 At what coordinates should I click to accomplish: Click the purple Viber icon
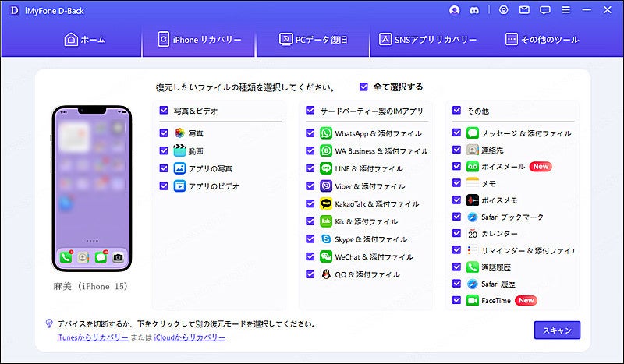click(326, 186)
